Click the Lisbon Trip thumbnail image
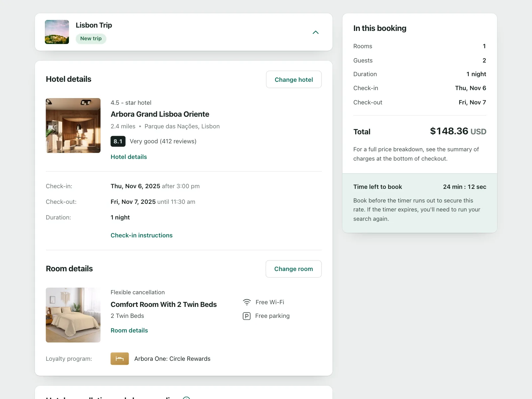532x399 pixels. tap(57, 32)
